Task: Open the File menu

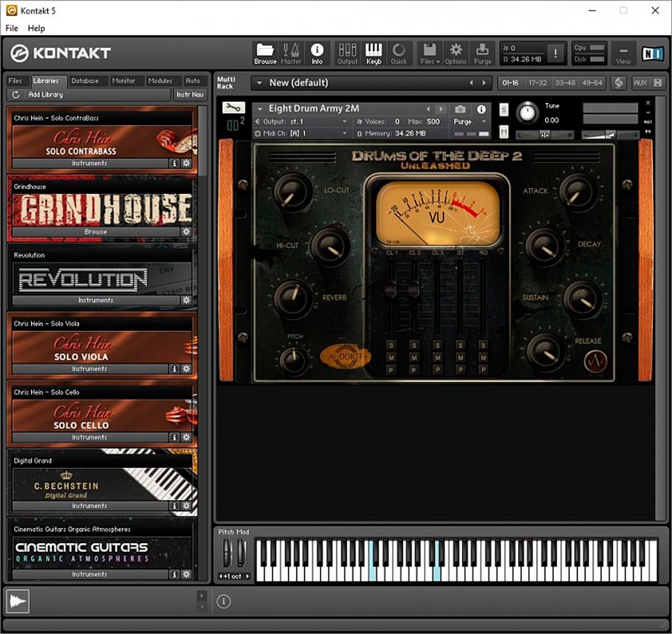Action: [x=12, y=28]
